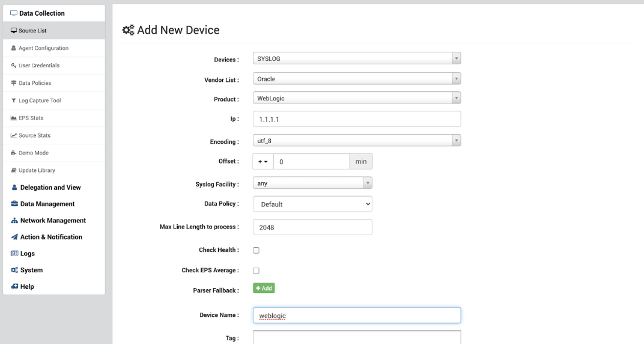Viewport: 644px width, 344px height.
Task: Open the Devices SYSLOG dropdown
Action: pos(357,58)
